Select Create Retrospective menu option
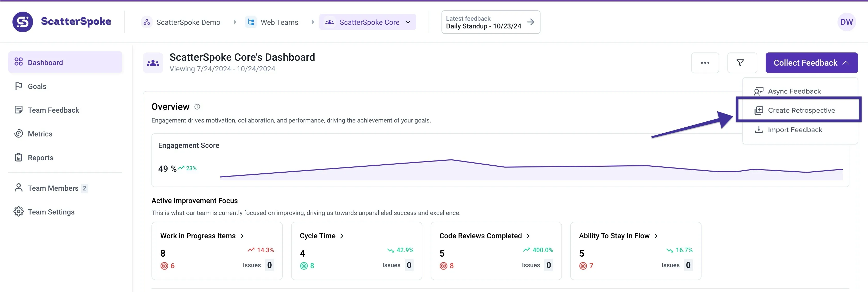 click(x=801, y=110)
